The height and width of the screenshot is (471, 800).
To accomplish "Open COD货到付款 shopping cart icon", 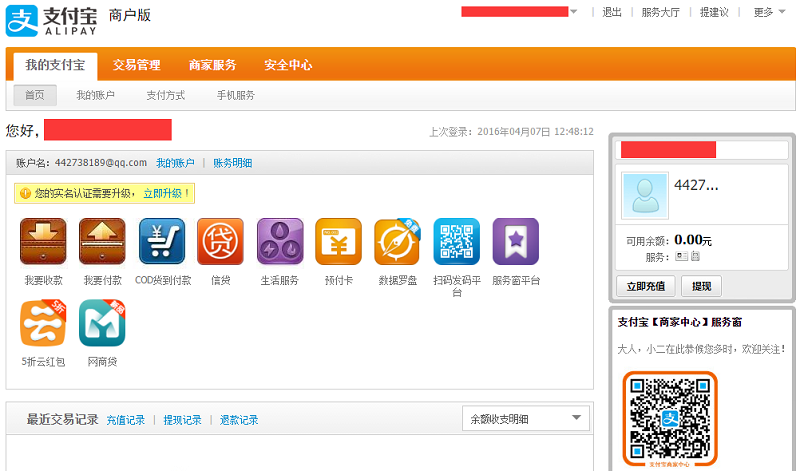I will tap(162, 241).
